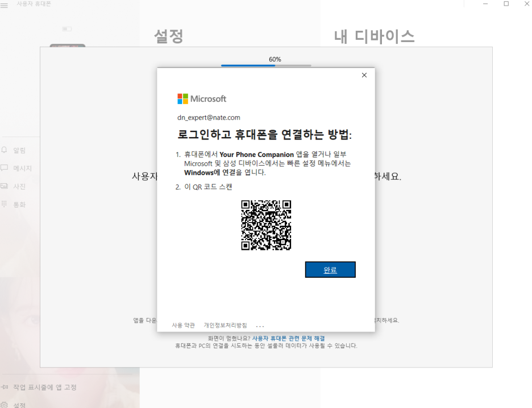Click the 이 QR 코드 스캔 step text

click(x=208, y=187)
